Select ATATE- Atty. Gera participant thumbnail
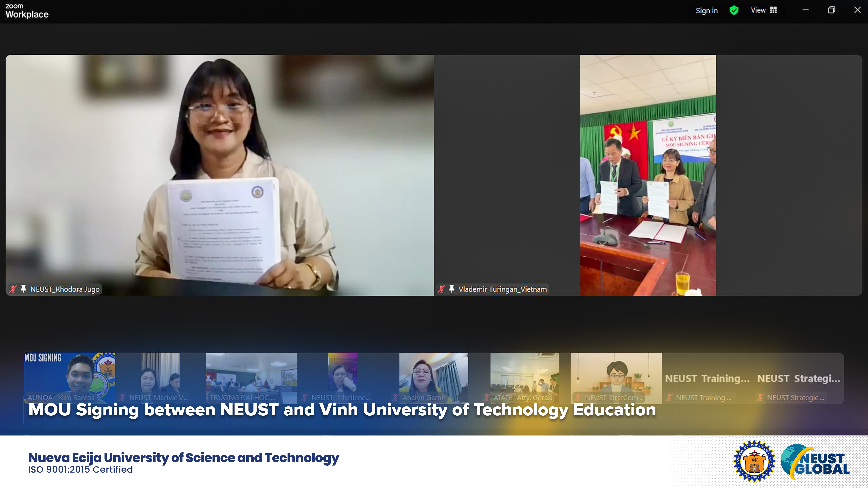 tap(525, 378)
